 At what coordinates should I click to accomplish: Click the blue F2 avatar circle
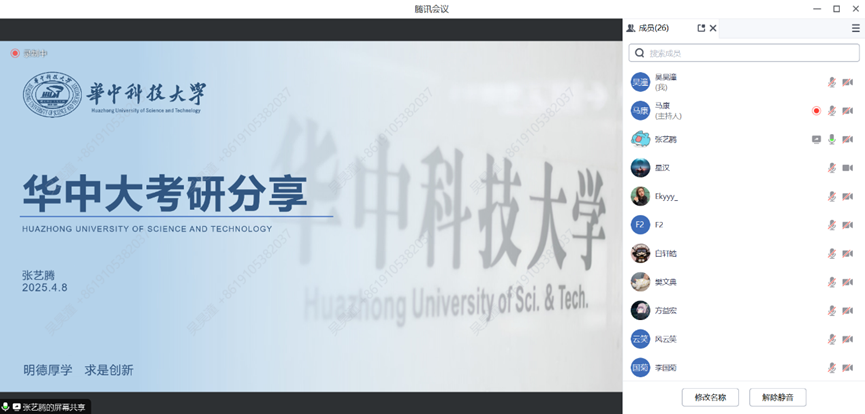tap(640, 225)
